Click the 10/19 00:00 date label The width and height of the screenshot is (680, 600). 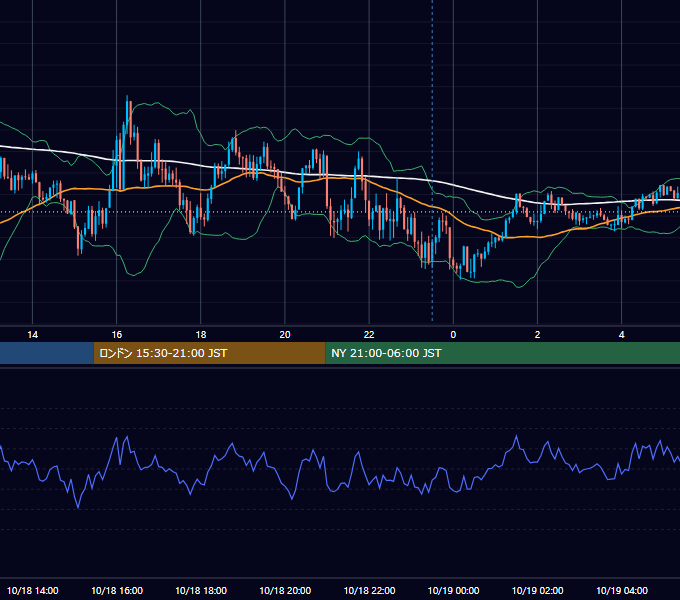pos(453,590)
